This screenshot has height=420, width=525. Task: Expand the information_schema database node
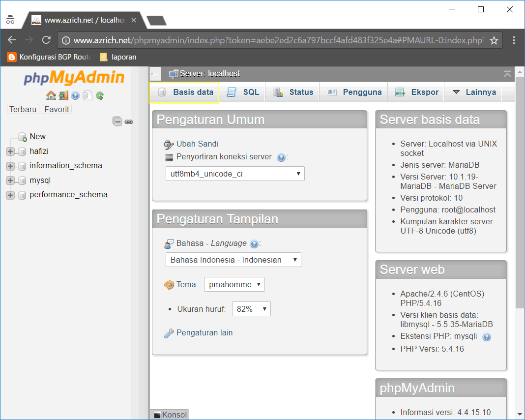coord(10,166)
